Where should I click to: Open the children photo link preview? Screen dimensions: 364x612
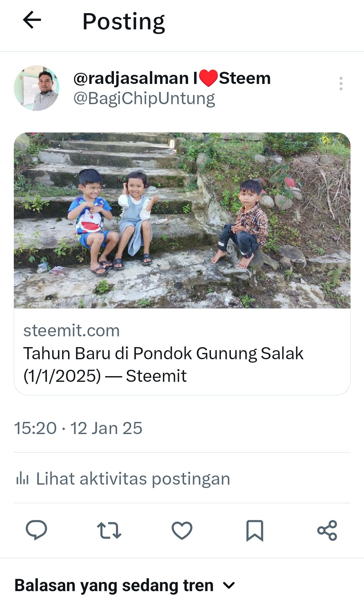[182, 220]
